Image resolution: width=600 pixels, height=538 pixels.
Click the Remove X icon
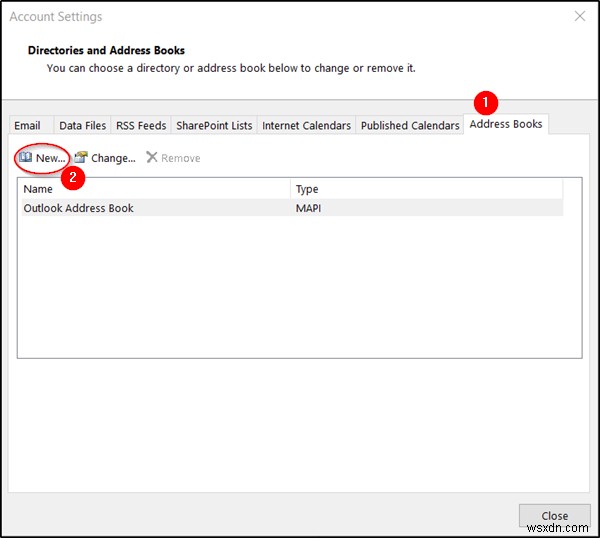tap(152, 157)
